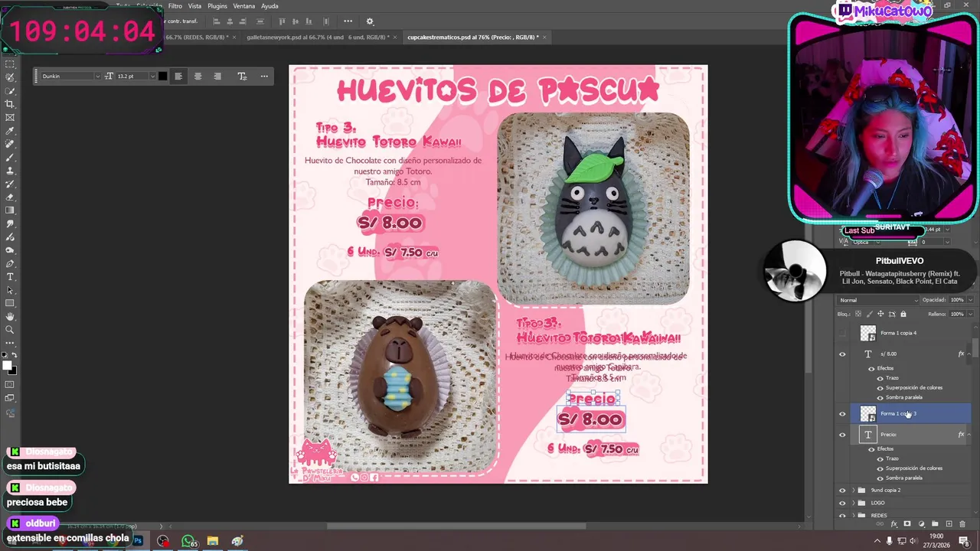Toggle Trazo effect under s/ 8.00 layer
This screenshot has width=980, height=551.
pyautogui.click(x=880, y=378)
